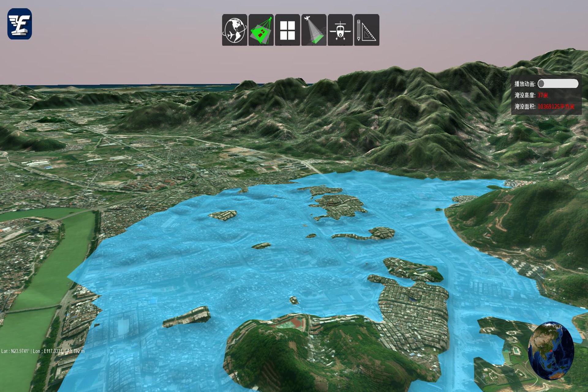Click the Alt 692 m altitude readout
Screen dimensions: 588x392
(75, 351)
